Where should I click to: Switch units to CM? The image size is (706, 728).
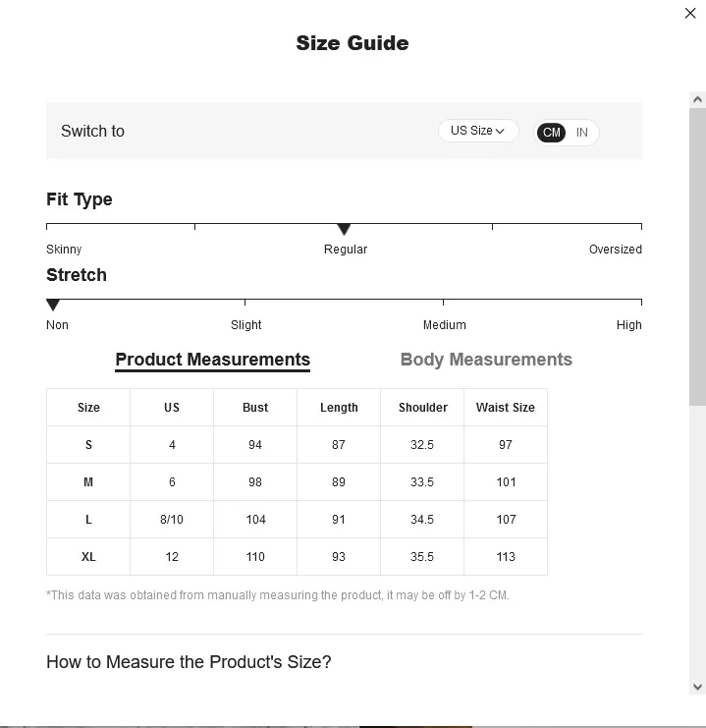(x=551, y=133)
